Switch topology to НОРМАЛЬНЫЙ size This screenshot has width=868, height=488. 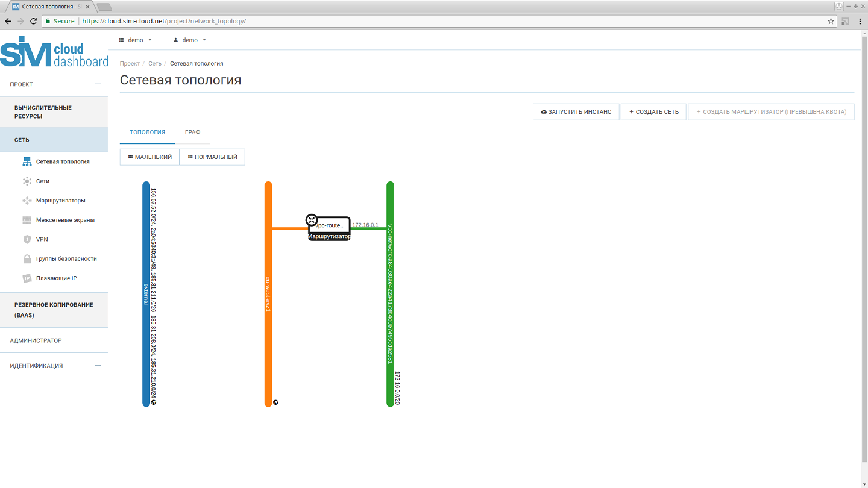pos(212,157)
